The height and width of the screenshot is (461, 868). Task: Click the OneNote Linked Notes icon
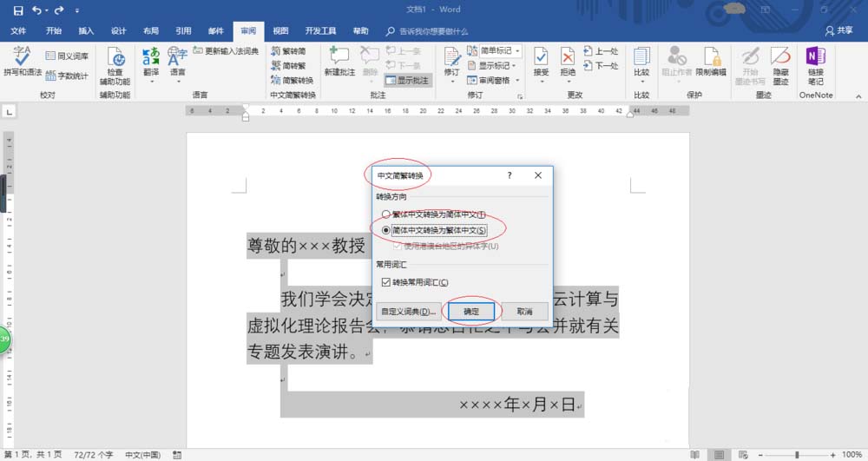point(815,63)
